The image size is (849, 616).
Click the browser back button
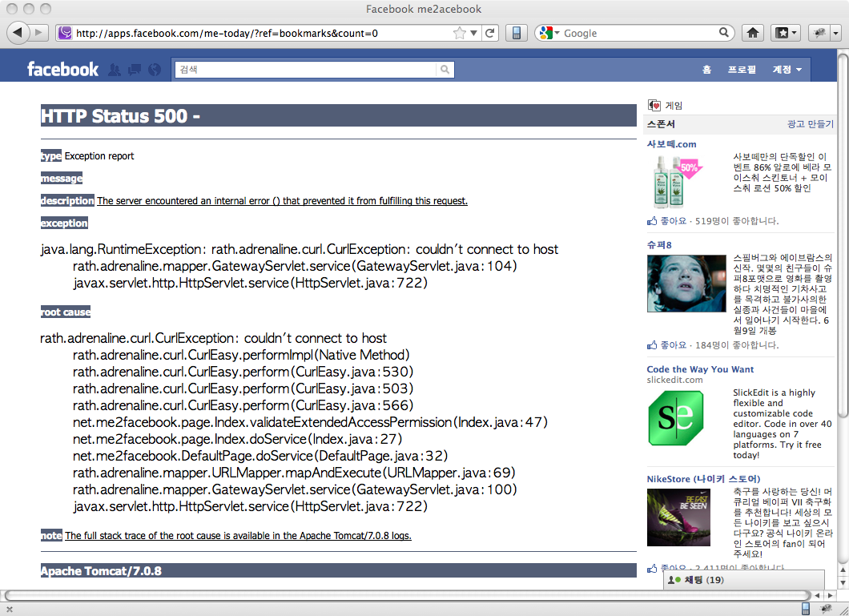pos(18,32)
